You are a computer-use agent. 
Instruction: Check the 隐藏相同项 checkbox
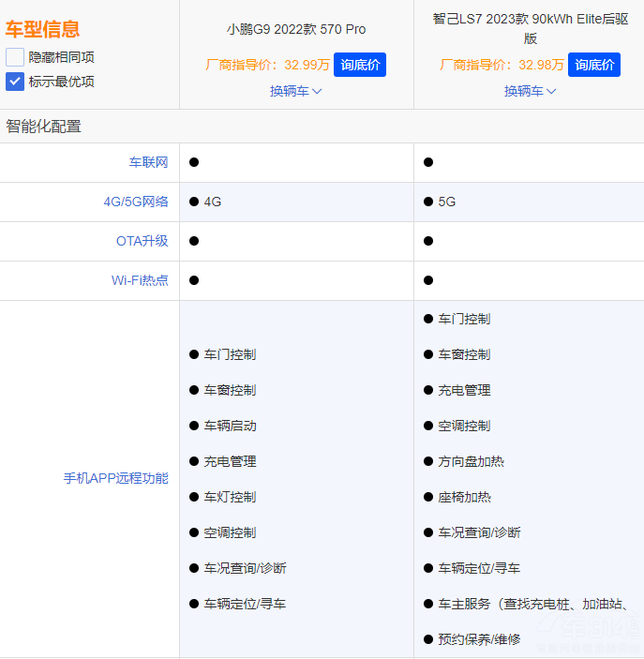15,57
